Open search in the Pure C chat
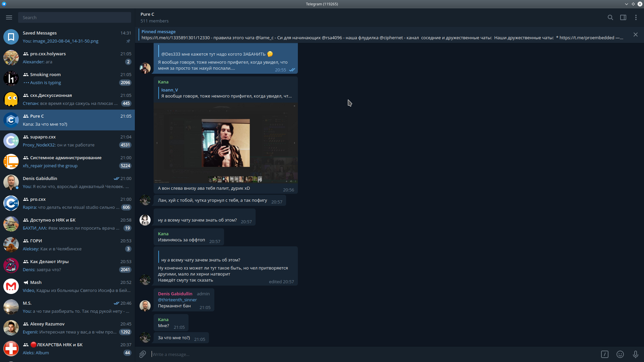Image resolution: width=644 pixels, height=362 pixels. (610, 17)
